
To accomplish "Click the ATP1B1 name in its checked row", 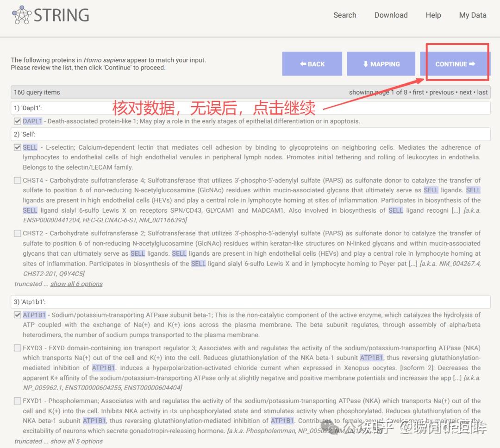I will click(x=34, y=315).
